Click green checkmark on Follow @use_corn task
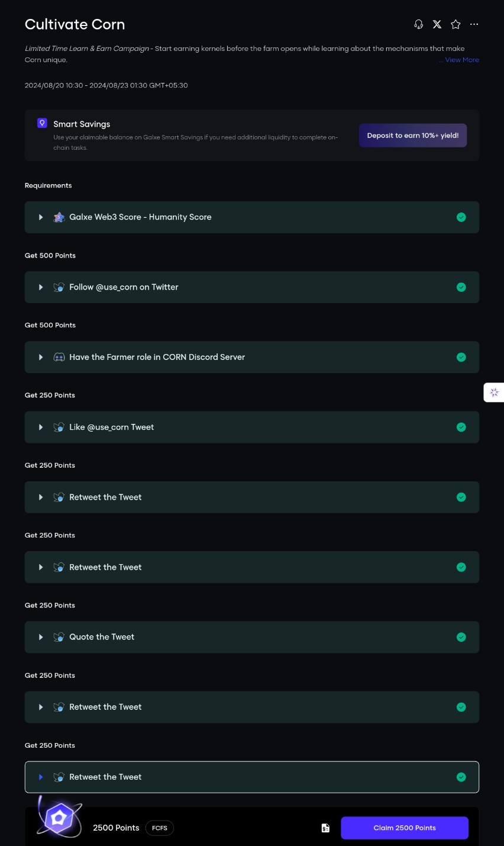Image resolution: width=504 pixels, height=846 pixels. 461,287
